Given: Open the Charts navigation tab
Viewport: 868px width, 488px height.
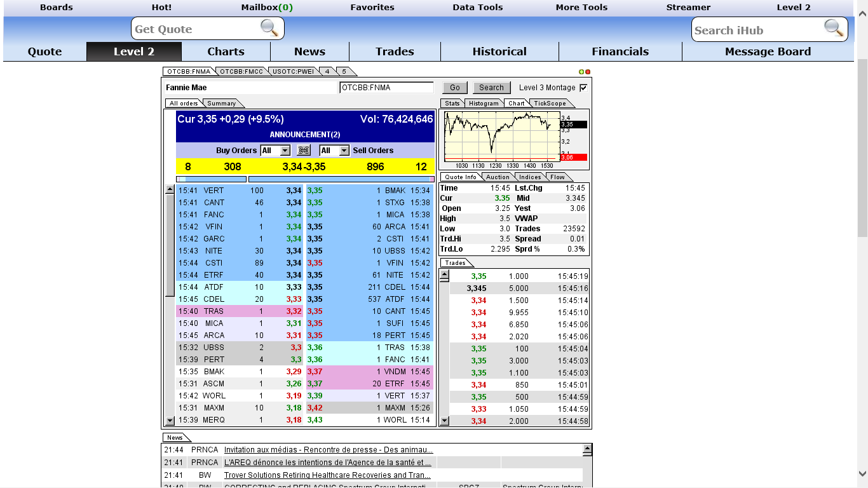Looking at the screenshot, I should 226,51.
